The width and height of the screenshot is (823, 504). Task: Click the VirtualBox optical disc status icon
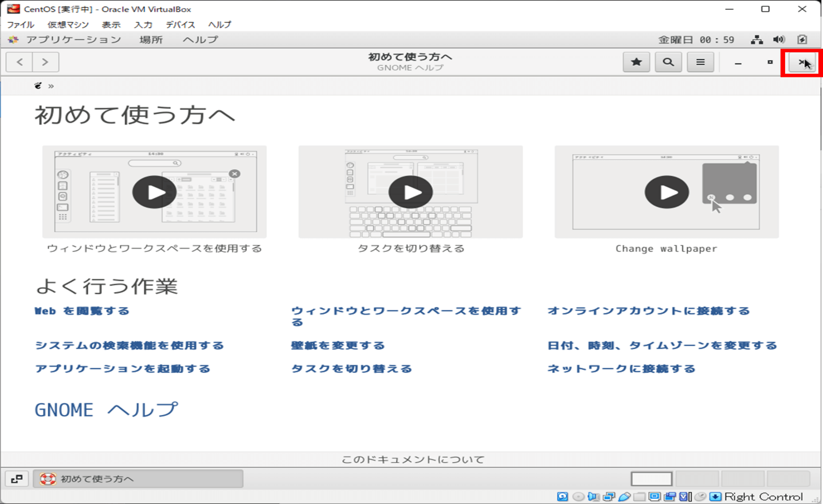tap(578, 497)
